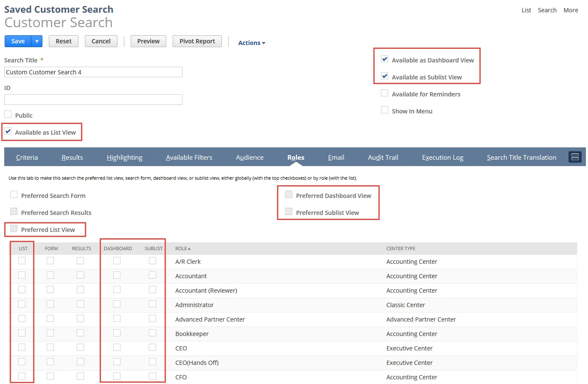This screenshot has width=588, height=384.
Task: Generate a Pivot Report
Action: pyautogui.click(x=197, y=41)
